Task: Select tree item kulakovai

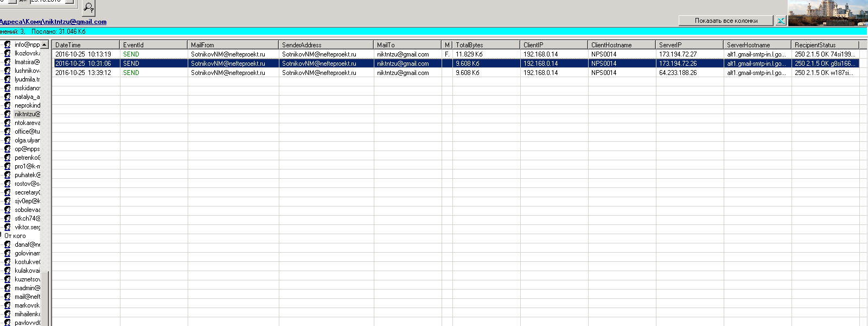Action: [x=27, y=271]
